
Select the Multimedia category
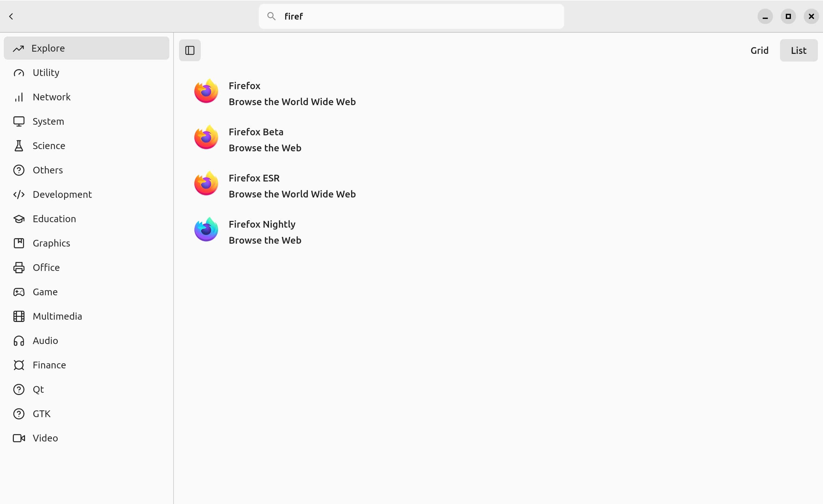[x=57, y=316]
